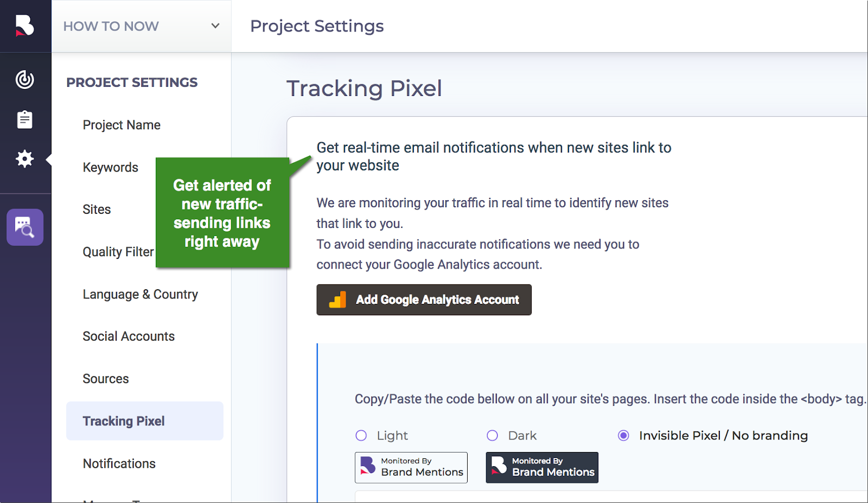868x503 pixels.
Task: Open the Social Accounts settings
Action: (128, 336)
